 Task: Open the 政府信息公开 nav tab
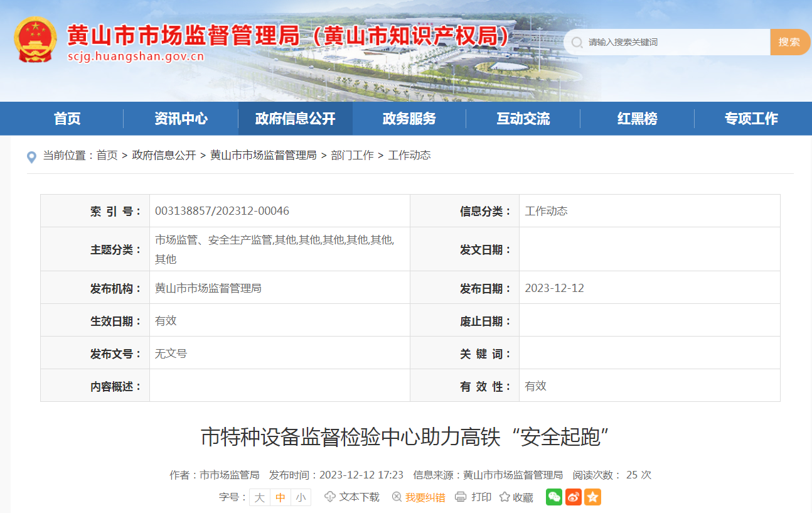pos(295,119)
